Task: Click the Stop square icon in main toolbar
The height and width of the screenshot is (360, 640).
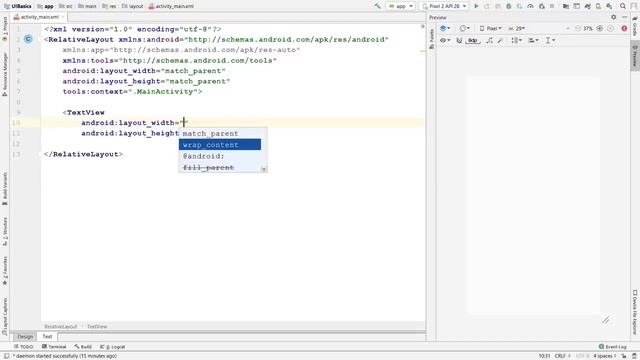Action: click(552, 6)
